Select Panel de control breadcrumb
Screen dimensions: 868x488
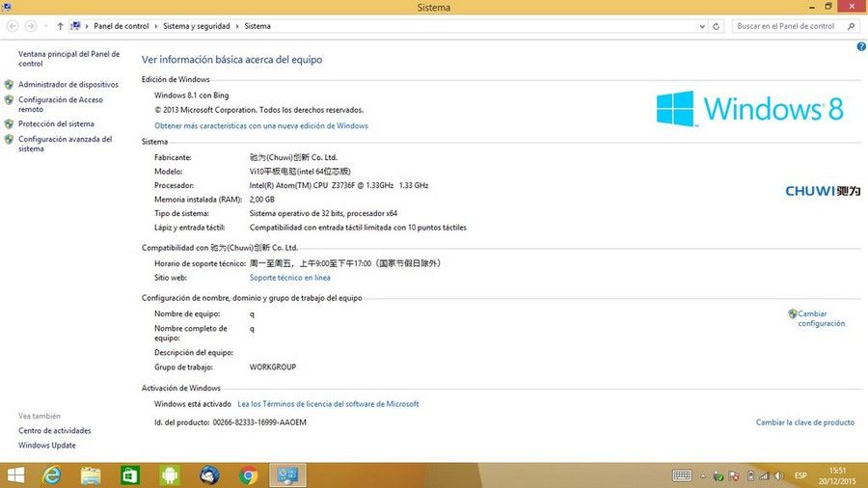(122, 26)
